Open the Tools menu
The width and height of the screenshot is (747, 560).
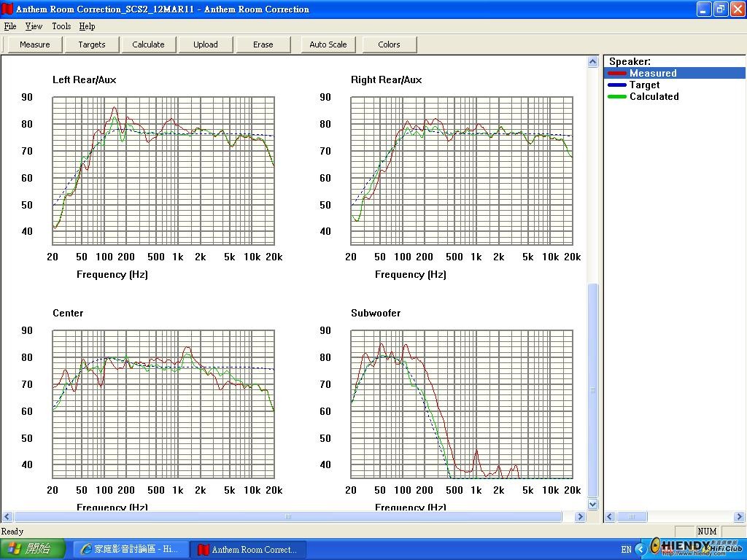[x=61, y=26]
